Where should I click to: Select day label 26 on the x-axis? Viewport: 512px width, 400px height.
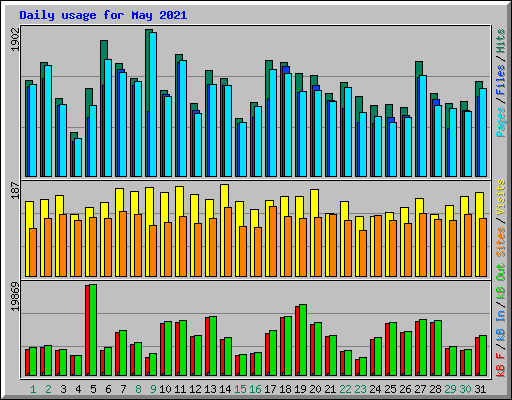pos(405,389)
